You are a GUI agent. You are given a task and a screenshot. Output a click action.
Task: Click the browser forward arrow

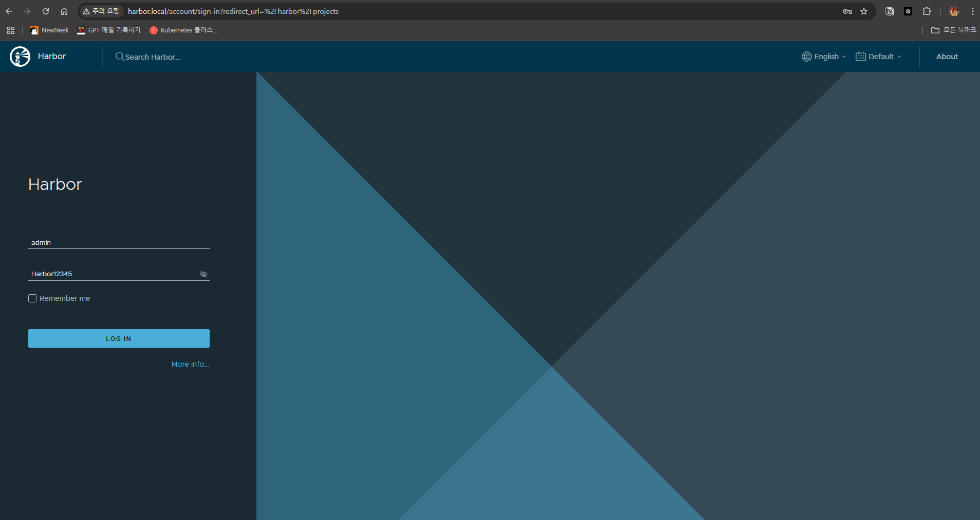(x=27, y=11)
